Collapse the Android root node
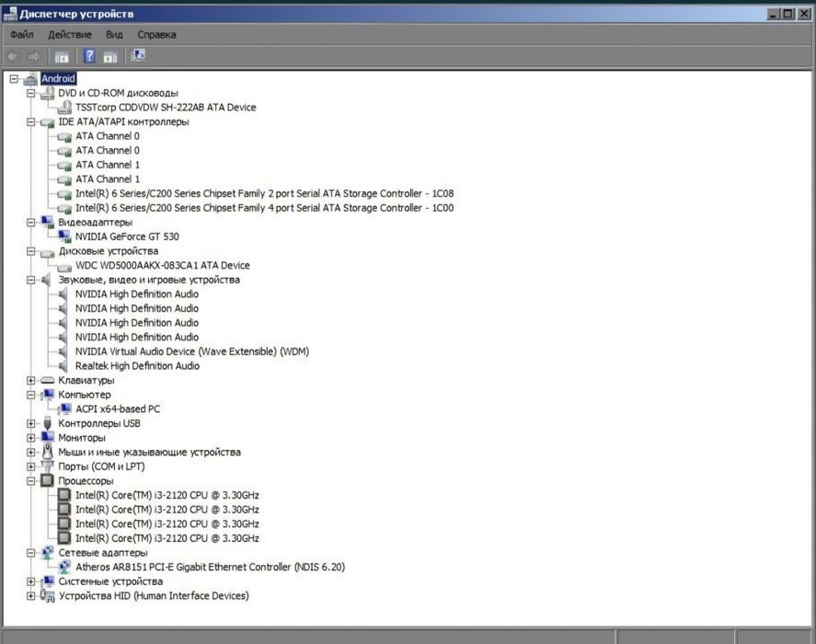Viewport: 816px width, 644px height. [14, 79]
